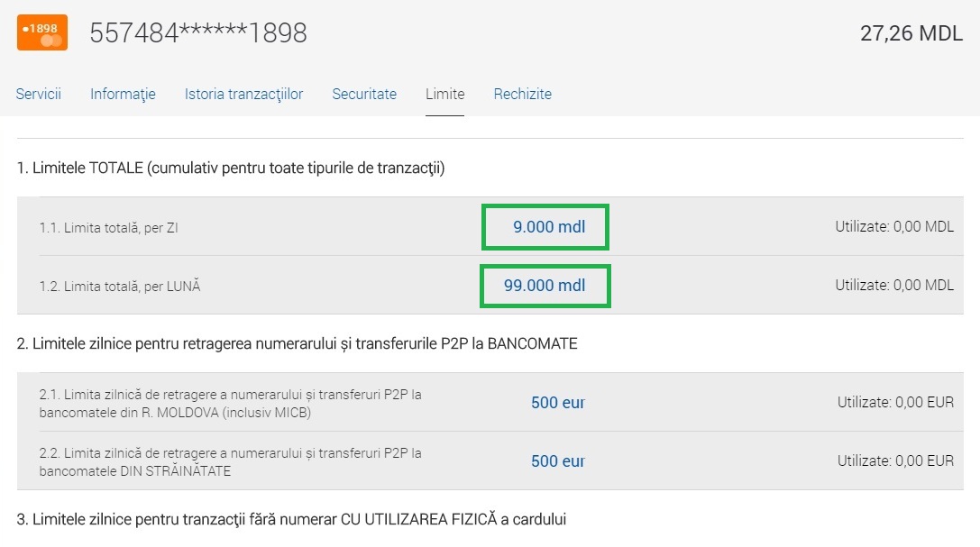This screenshot has width=980, height=547.
Task: Open the Rechizite tab
Action: (x=522, y=94)
